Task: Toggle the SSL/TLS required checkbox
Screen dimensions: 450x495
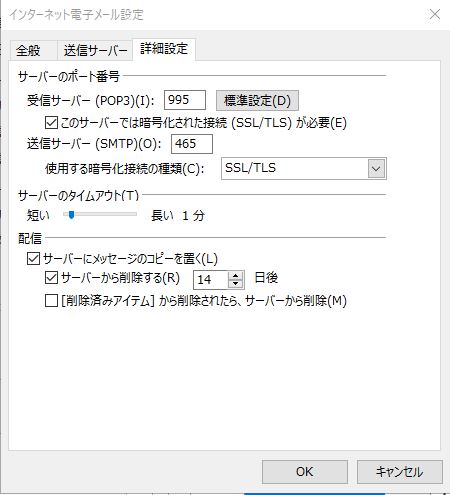Action: [x=51, y=123]
